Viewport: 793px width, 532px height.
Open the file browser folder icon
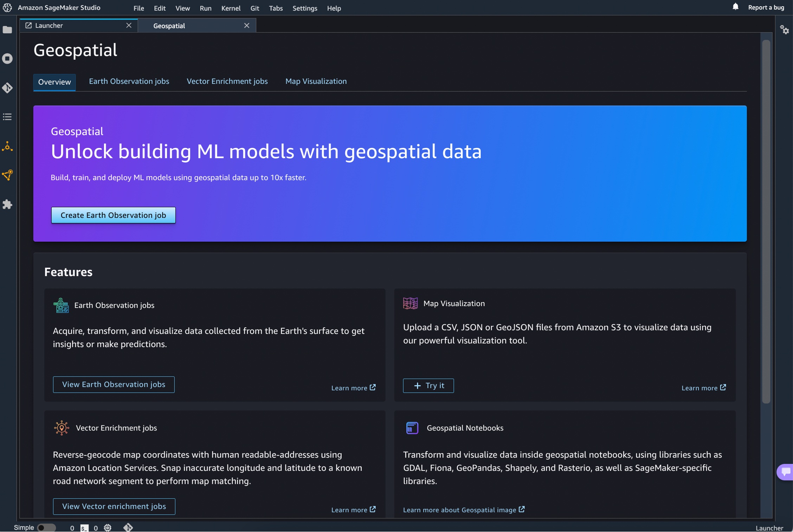coord(7,30)
